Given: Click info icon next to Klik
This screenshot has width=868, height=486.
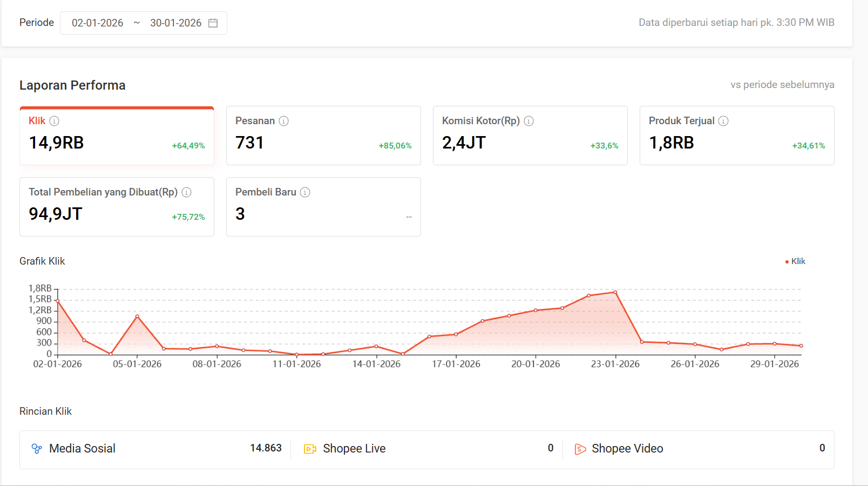Looking at the screenshot, I should coord(55,121).
